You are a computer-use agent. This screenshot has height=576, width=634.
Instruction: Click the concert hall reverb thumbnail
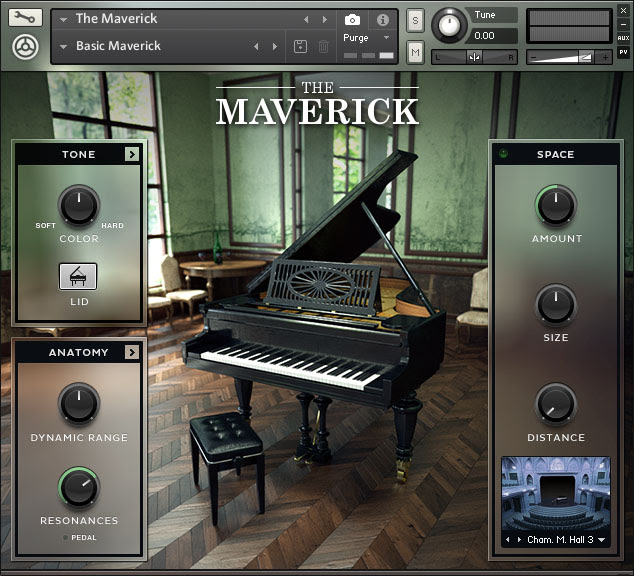[x=556, y=494]
